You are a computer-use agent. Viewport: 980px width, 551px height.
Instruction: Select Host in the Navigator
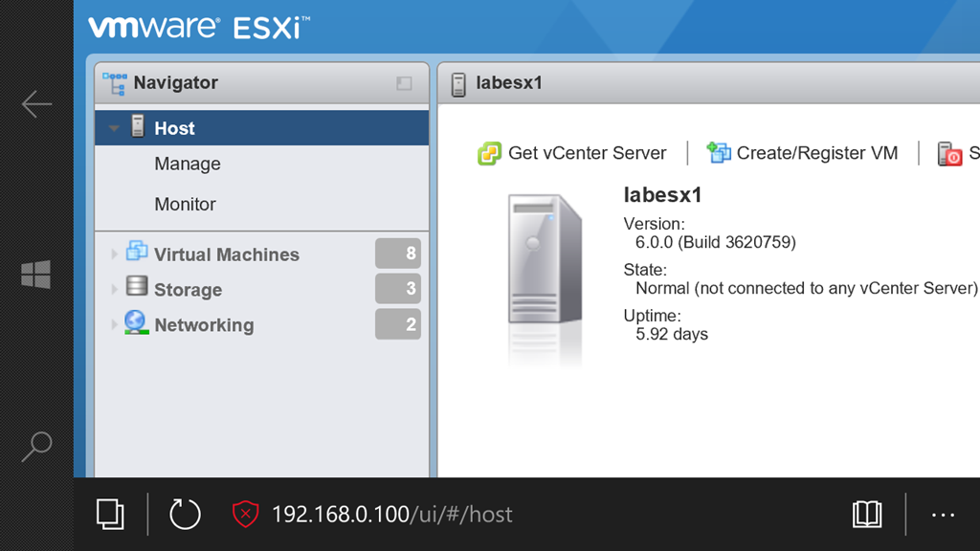[x=262, y=128]
